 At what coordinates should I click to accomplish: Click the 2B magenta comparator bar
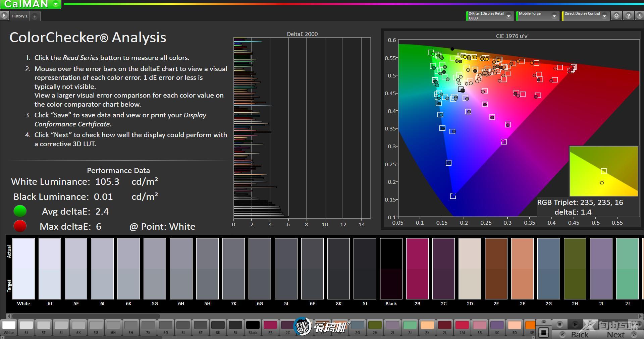[x=417, y=269]
